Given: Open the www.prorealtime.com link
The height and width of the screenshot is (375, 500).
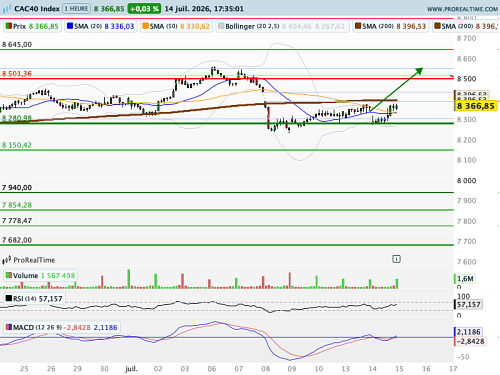Looking at the screenshot, I should (x=462, y=9).
